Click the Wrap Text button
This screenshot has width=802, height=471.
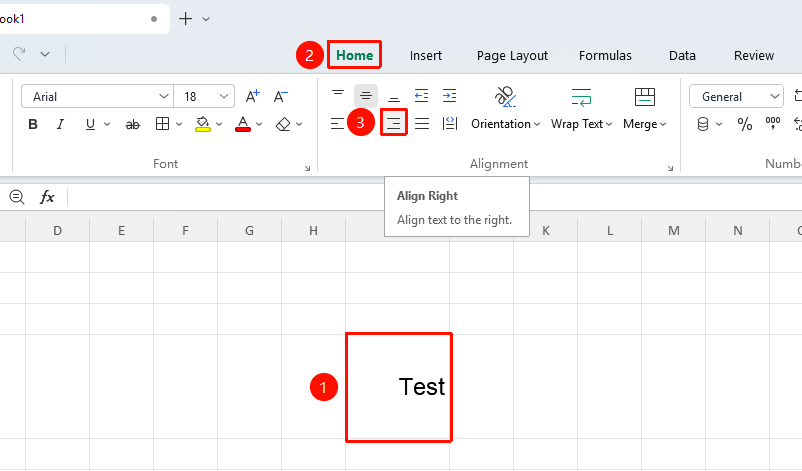pyautogui.click(x=581, y=109)
